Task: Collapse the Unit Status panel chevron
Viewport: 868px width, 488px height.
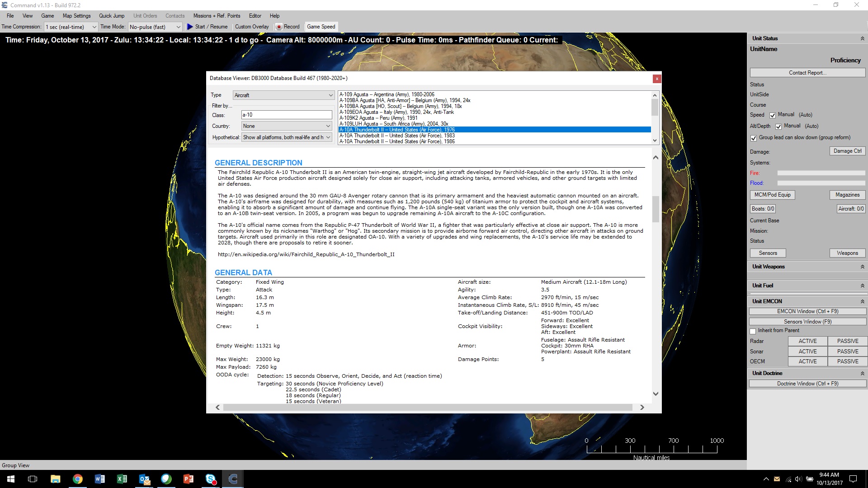Action: point(862,38)
